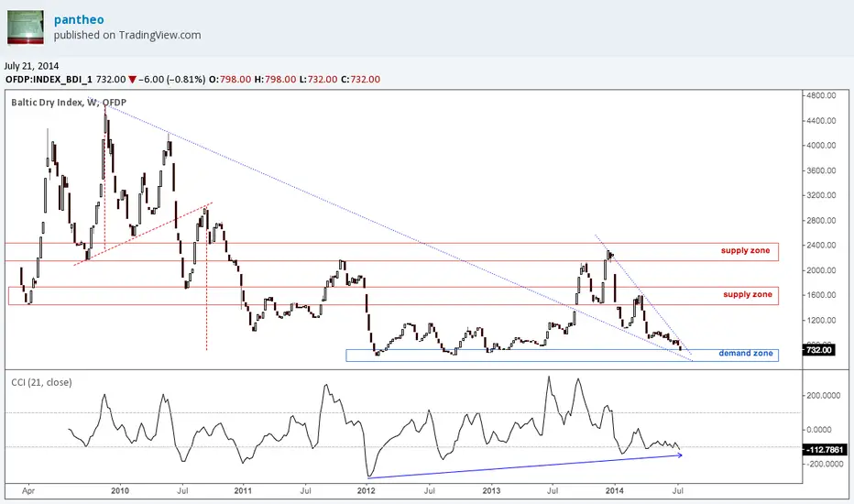This screenshot has height=504, width=854.
Task: Click the July 21, 2014 date
Action: [x=31, y=66]
